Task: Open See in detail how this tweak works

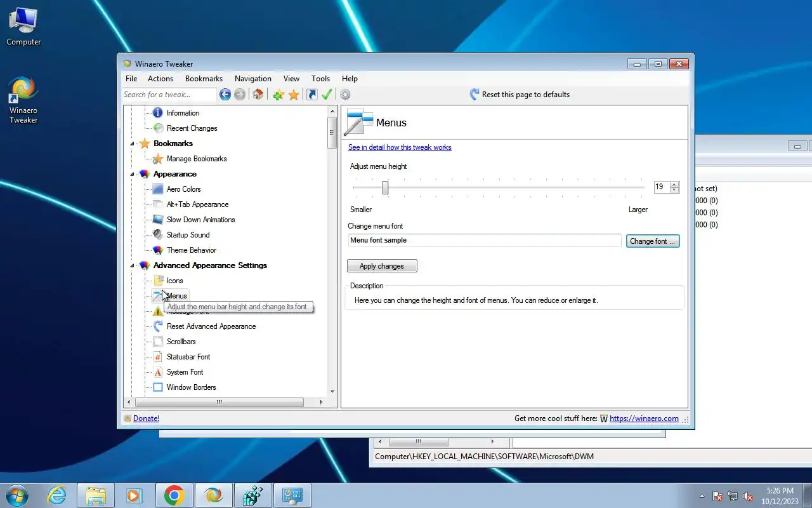Action: pos(400,147)
